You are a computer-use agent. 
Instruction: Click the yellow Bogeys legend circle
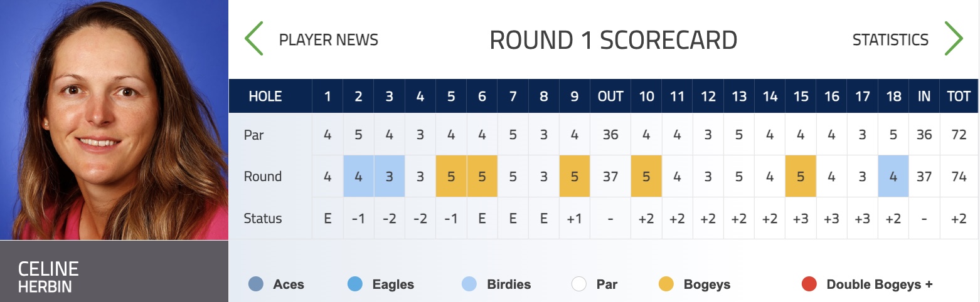point(666,284)
